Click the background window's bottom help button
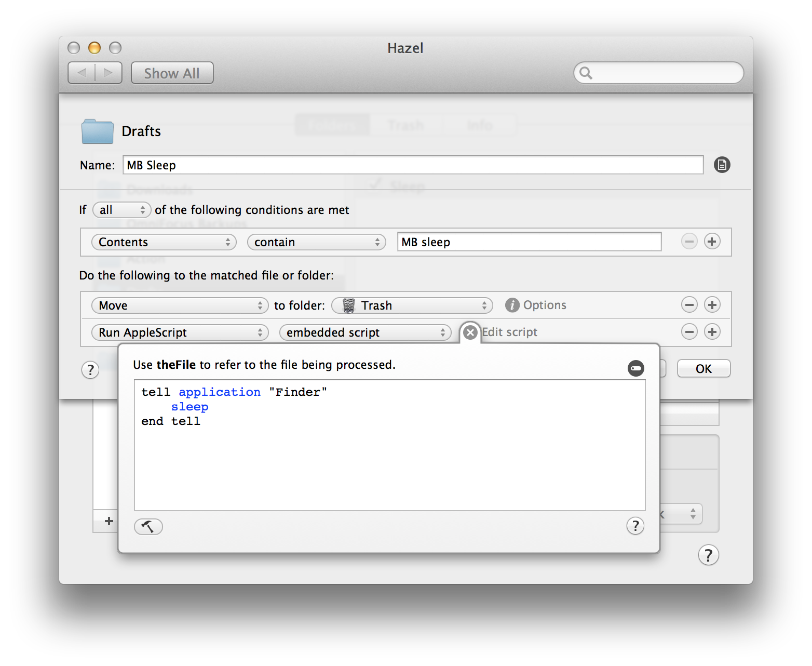 click(x=708, y=555)
